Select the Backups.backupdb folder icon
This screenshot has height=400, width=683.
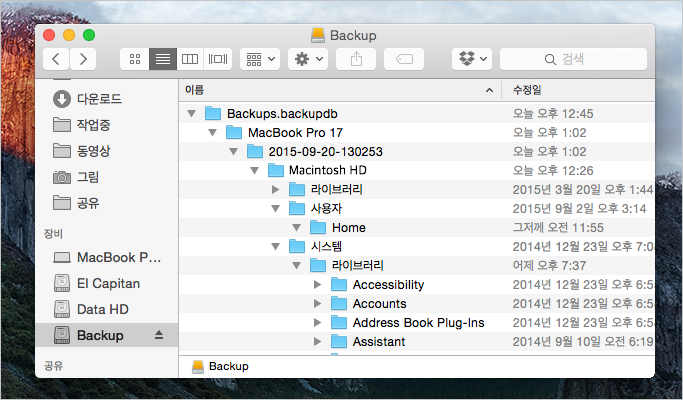click(x=213, y=113)
